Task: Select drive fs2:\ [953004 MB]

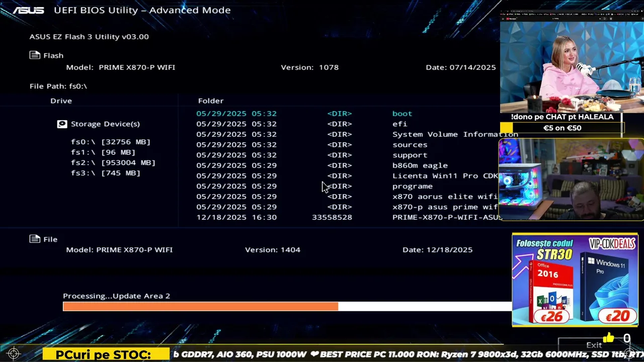Action: (113, 162)
